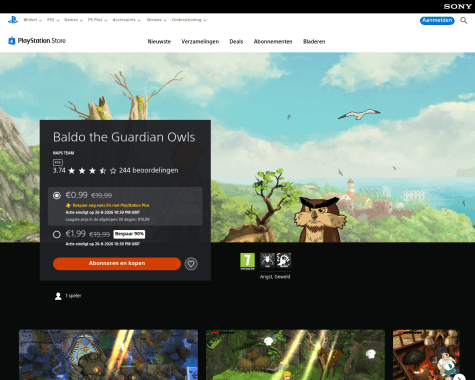
Task: Click the 1 speler person icon
Action: pyautogui.click(x=58, y=296)
